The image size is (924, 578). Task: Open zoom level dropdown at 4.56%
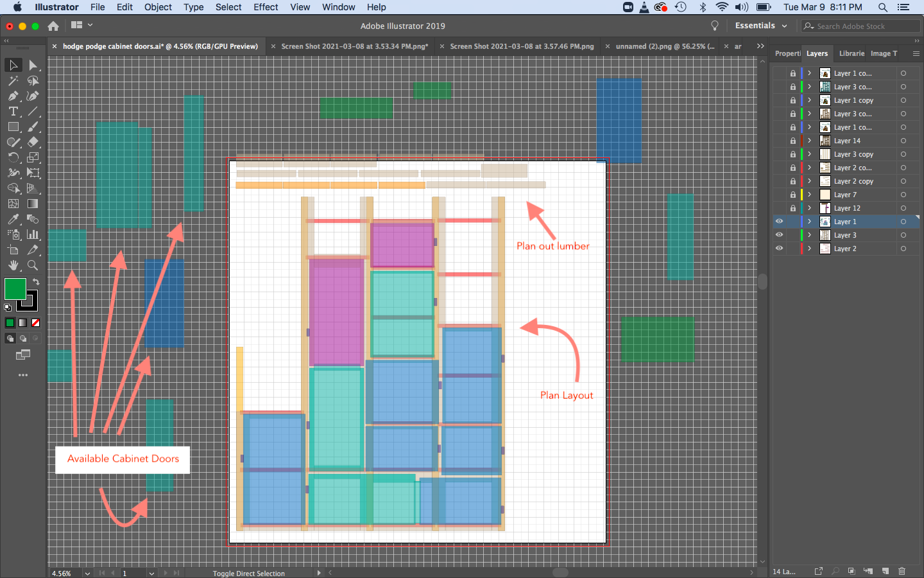[87, 574]
